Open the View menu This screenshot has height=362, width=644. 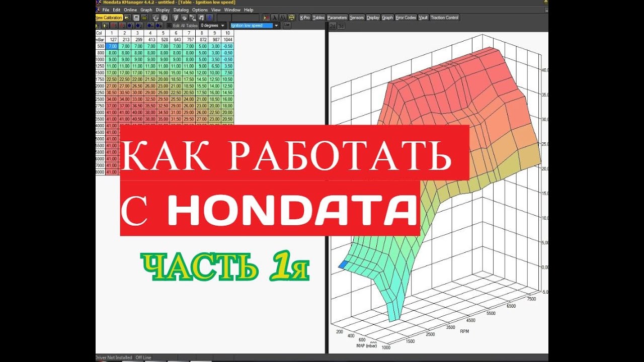click(216, 10)
